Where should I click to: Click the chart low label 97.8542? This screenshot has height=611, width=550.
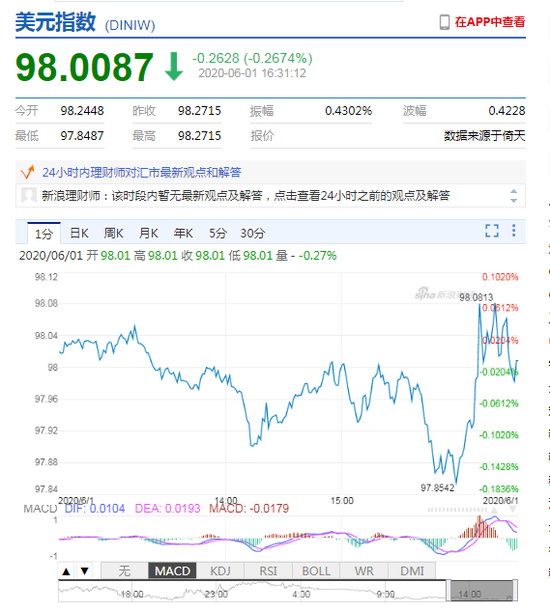(x=437, y=488)
